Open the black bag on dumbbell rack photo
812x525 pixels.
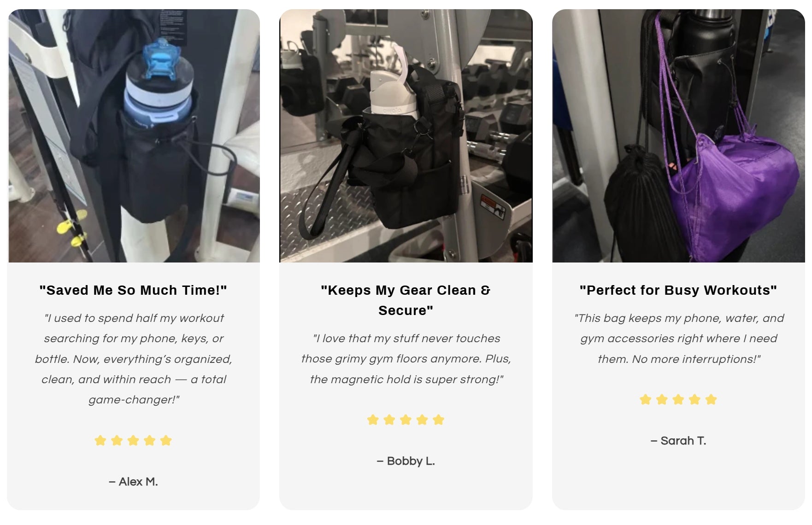coord(406,136)
